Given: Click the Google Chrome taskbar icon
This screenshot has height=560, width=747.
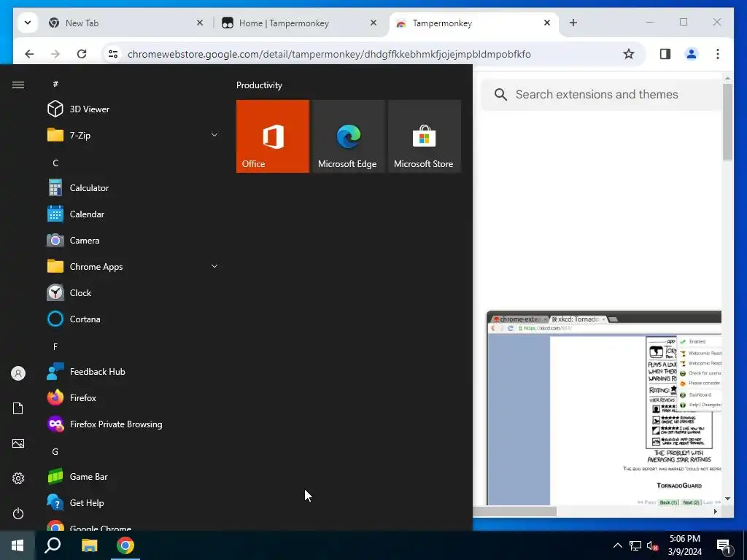Looking at the screenshot, I should click(125, 545).
